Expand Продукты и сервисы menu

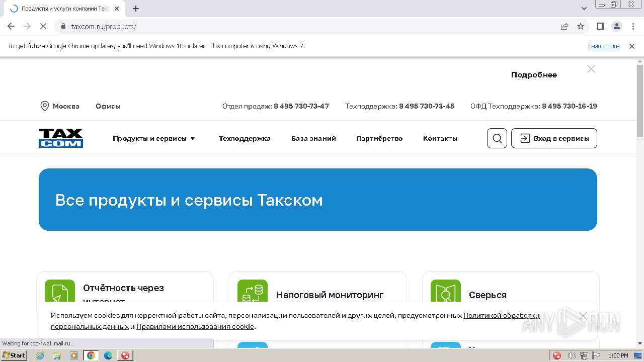pos(154,138)
